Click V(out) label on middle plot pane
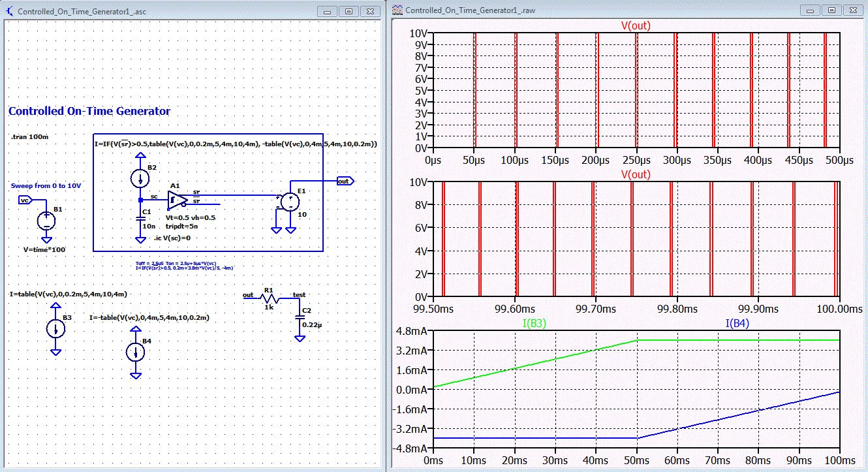The image size is (868, 472). [636, 174]
